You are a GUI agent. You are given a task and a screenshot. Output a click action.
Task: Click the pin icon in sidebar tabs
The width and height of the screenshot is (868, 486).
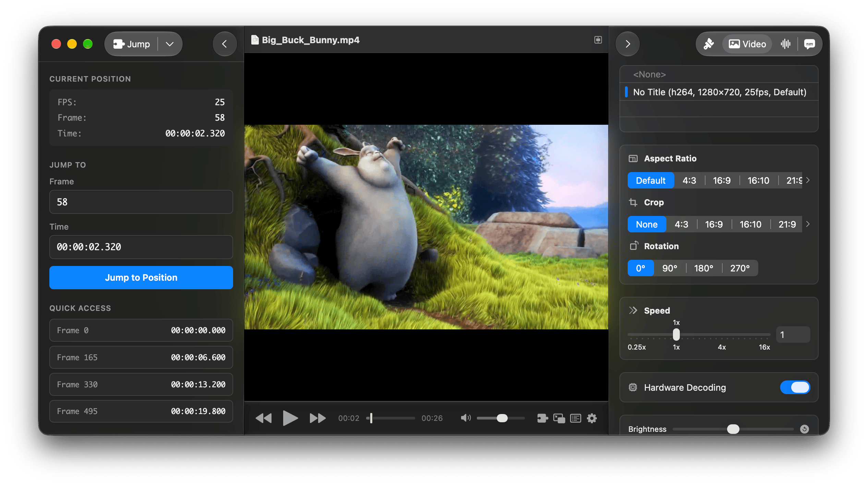pyautogui.click(x=709, y=44)
